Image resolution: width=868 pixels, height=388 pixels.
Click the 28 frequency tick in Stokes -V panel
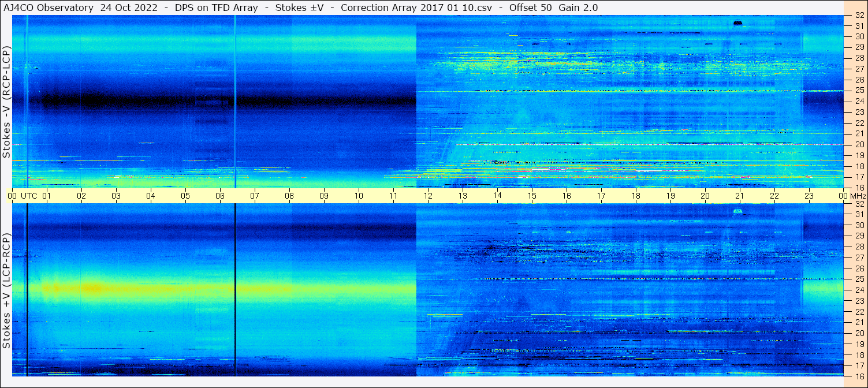coord(859,58)
